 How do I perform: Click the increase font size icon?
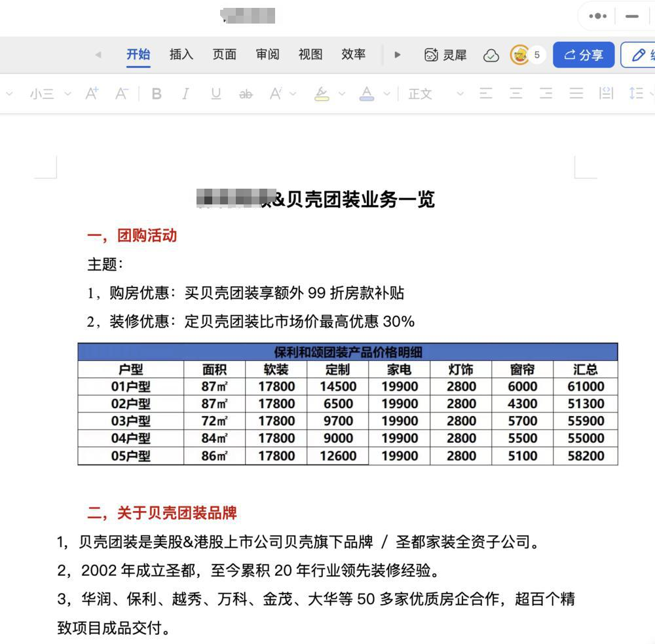[x=92, y=94]
